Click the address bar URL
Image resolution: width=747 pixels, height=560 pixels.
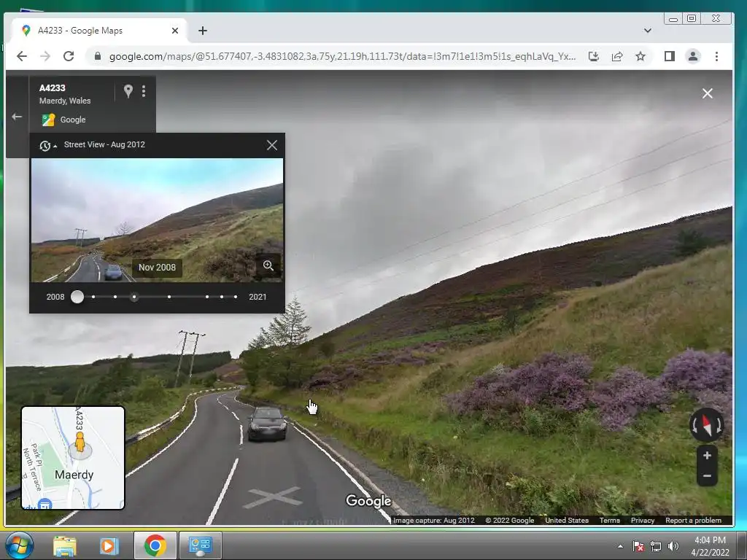pos(342,57)
